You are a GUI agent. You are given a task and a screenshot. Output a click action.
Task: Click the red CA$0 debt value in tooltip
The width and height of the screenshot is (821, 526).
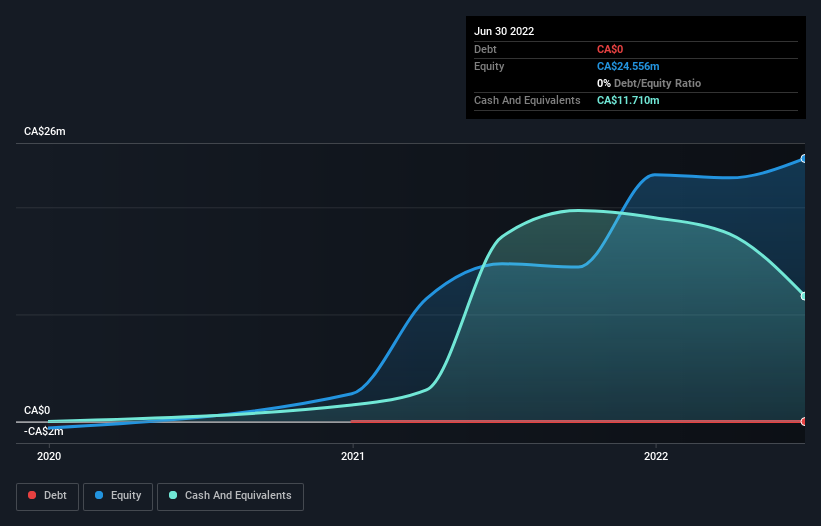[x=610, y=49]
